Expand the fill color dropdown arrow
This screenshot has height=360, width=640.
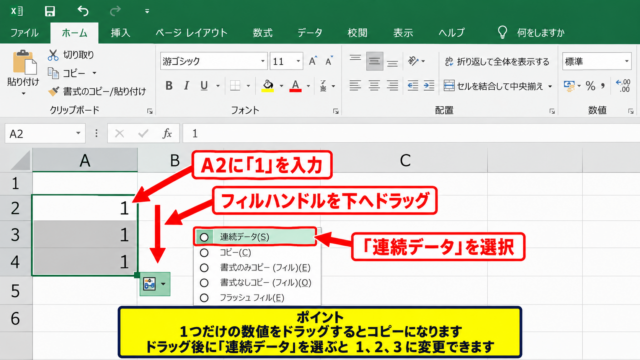[281, 86]
